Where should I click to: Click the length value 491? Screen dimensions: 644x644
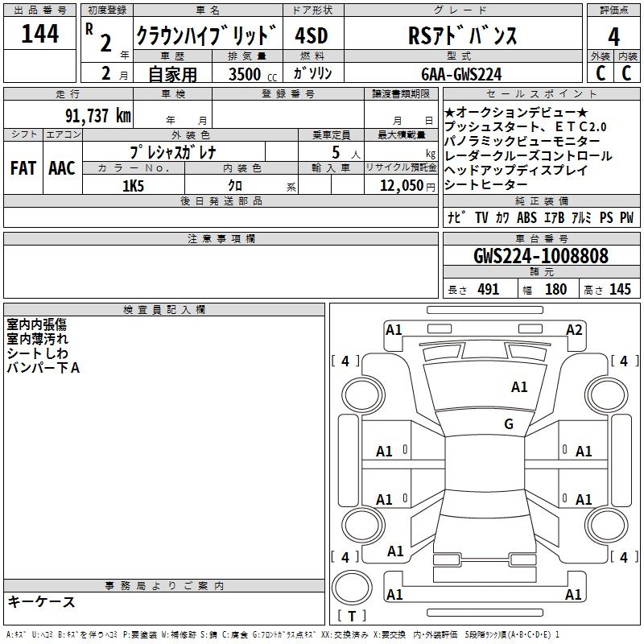488,289
